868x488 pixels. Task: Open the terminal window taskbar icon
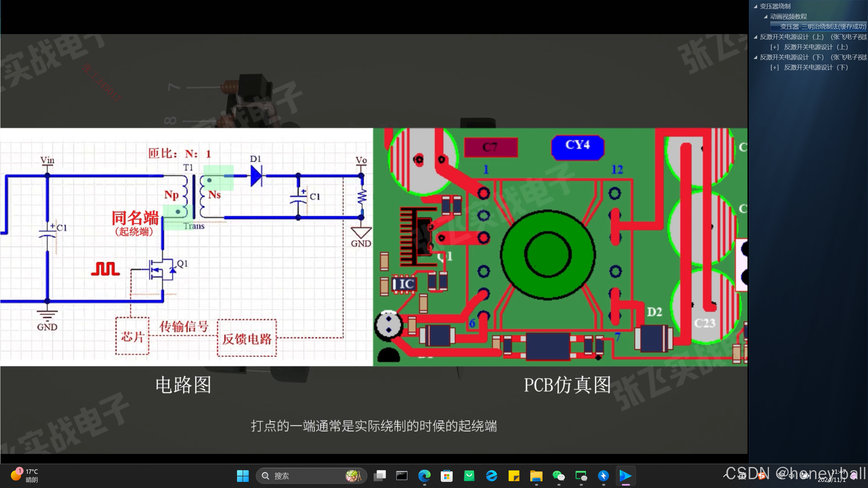402,476
